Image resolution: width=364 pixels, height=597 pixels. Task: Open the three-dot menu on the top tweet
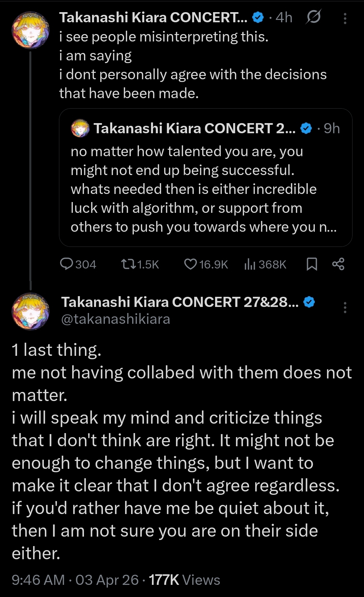point(345,18)
